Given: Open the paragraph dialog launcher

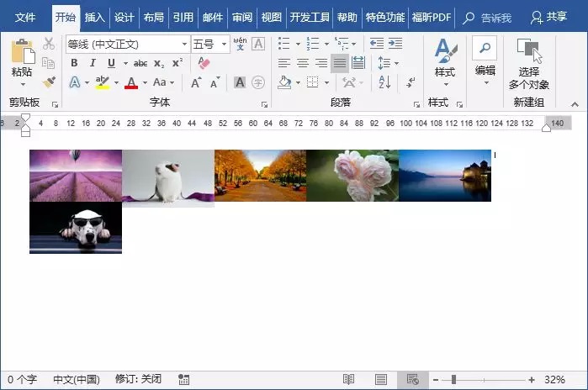Looking at the screenshot, I should point(416,104).
